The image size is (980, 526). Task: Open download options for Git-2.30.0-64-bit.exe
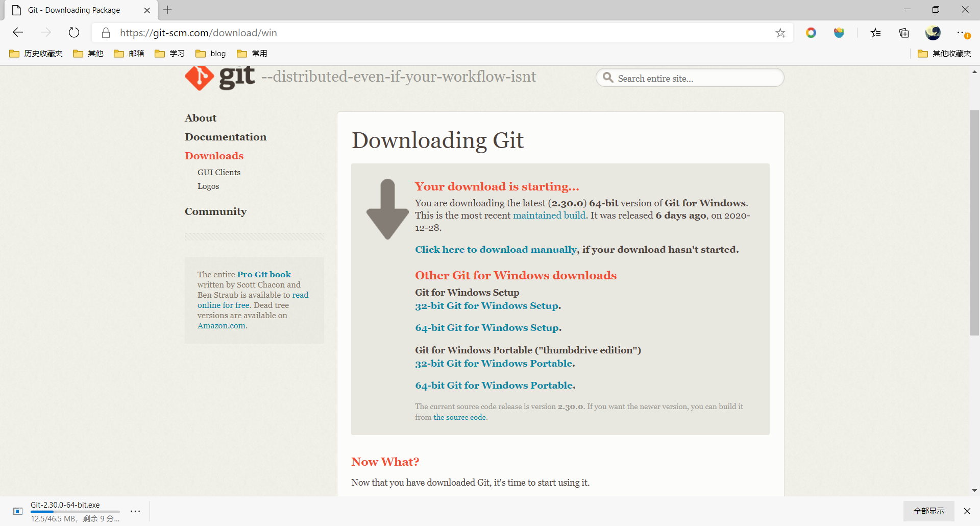[x=135, y=511]
